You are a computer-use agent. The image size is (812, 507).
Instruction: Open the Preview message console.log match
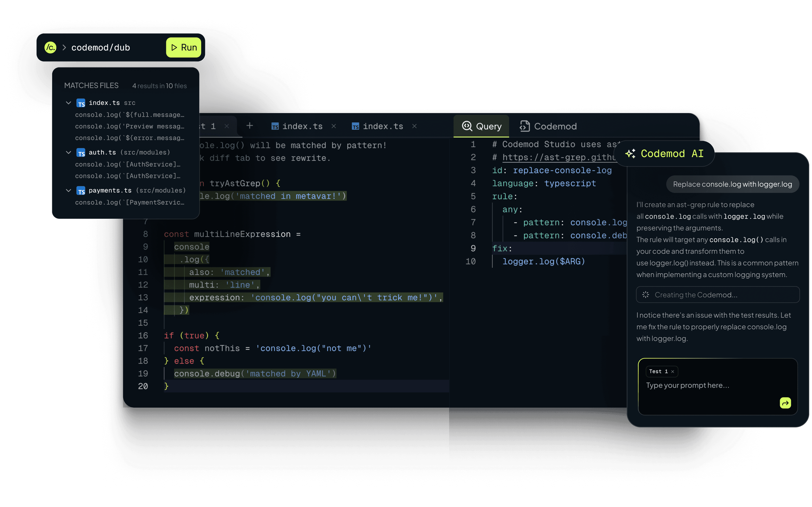pyautogui.click(x=129, y=126)
